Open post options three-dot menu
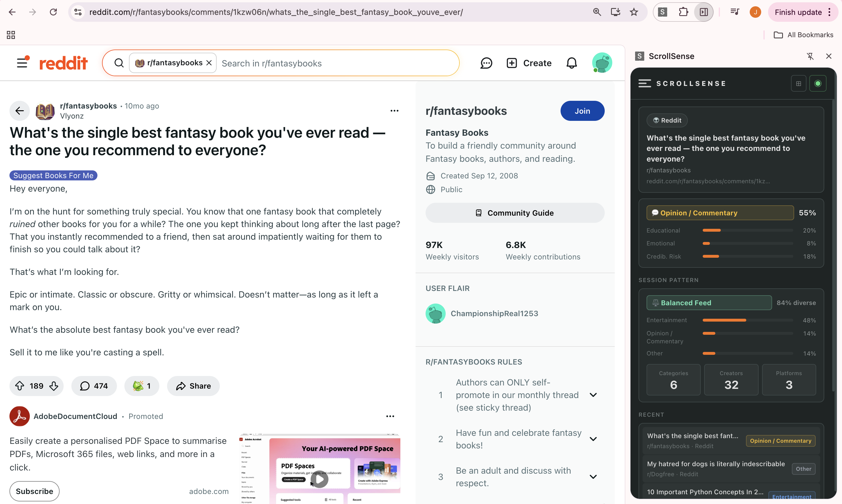This screenshot has height=504, width=842. pos(394,111)
